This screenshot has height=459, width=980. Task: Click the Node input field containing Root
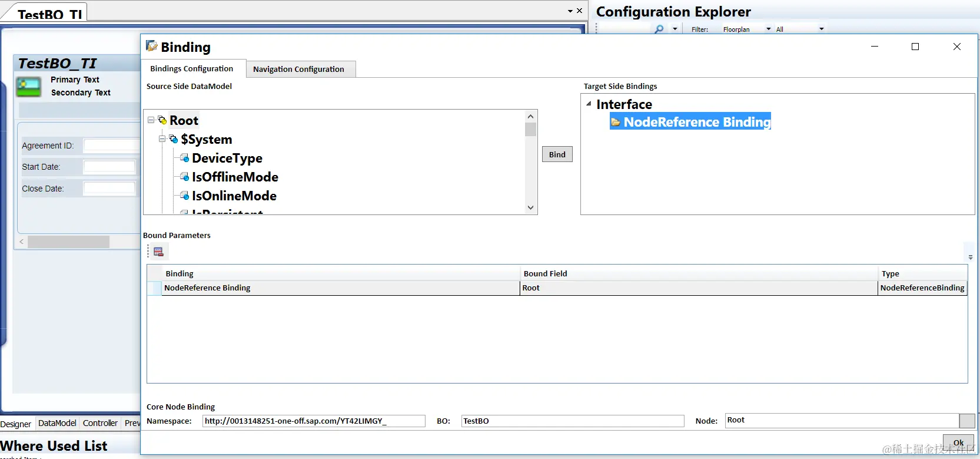point(842,420)
